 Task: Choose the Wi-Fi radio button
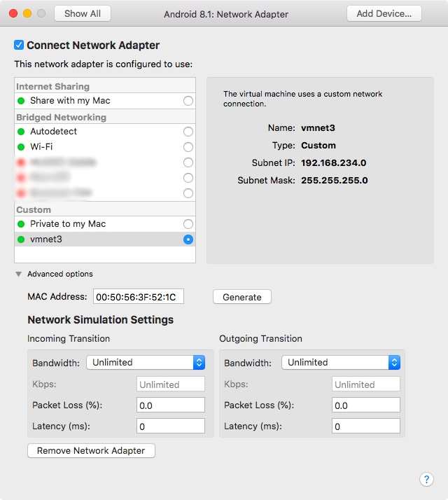(188, 147)
